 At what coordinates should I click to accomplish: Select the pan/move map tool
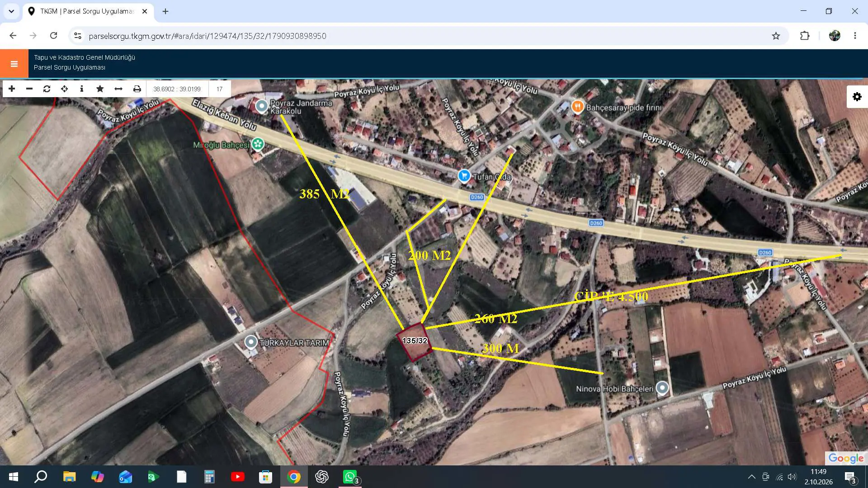pyautogui.click(x=65, y=89)
